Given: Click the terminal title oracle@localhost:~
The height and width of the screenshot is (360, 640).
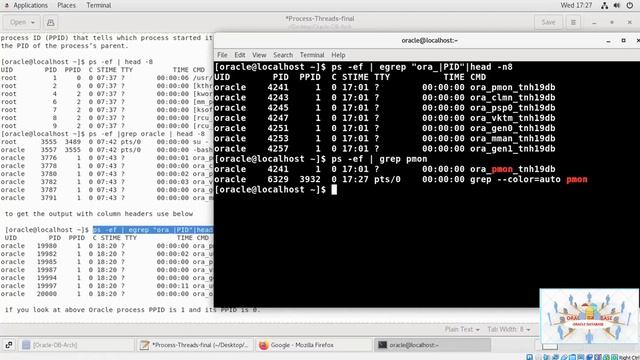Looking at the screenshot, I should (429, 40).
